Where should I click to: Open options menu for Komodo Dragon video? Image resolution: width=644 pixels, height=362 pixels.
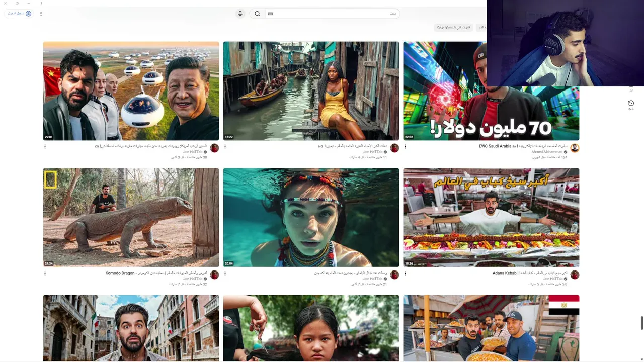45,274
